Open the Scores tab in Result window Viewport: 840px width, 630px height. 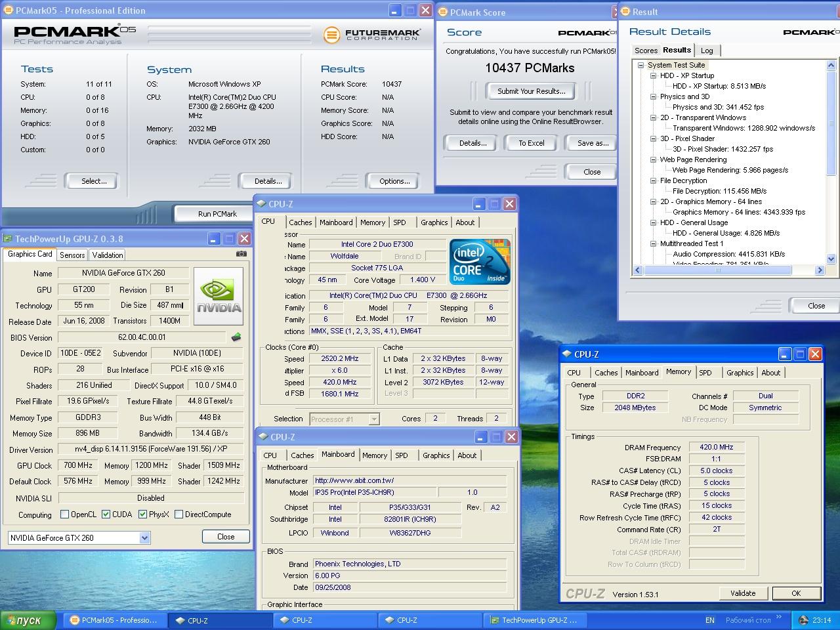point(646,51)
